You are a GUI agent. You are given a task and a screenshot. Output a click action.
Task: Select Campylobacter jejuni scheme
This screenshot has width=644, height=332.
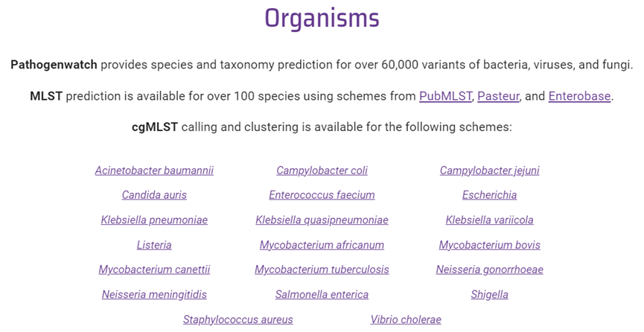click(x=489, y=170)
